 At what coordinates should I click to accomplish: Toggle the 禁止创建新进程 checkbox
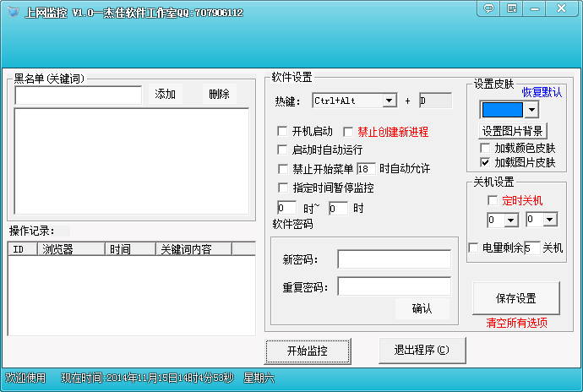coord(348,132)
